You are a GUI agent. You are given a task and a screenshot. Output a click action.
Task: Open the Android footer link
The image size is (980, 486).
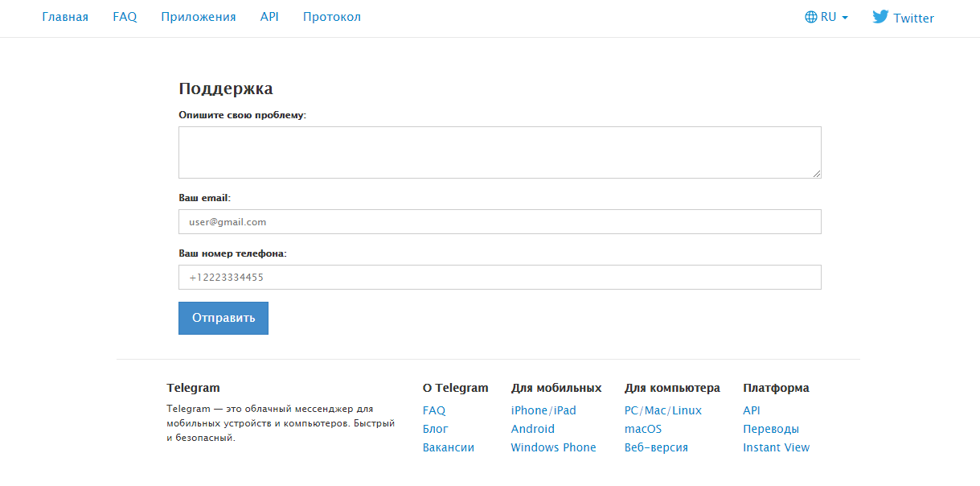coord(532,429)
